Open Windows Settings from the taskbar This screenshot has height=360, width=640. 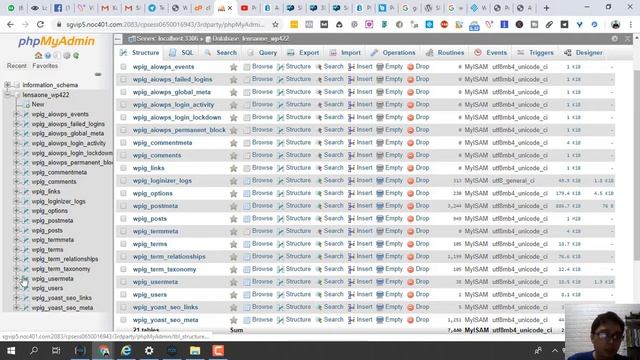tap(149, 351)
